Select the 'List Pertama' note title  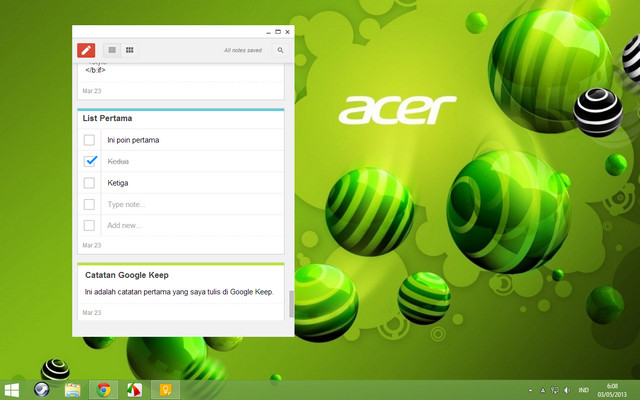pyautogui.click(x=107, y=118)
